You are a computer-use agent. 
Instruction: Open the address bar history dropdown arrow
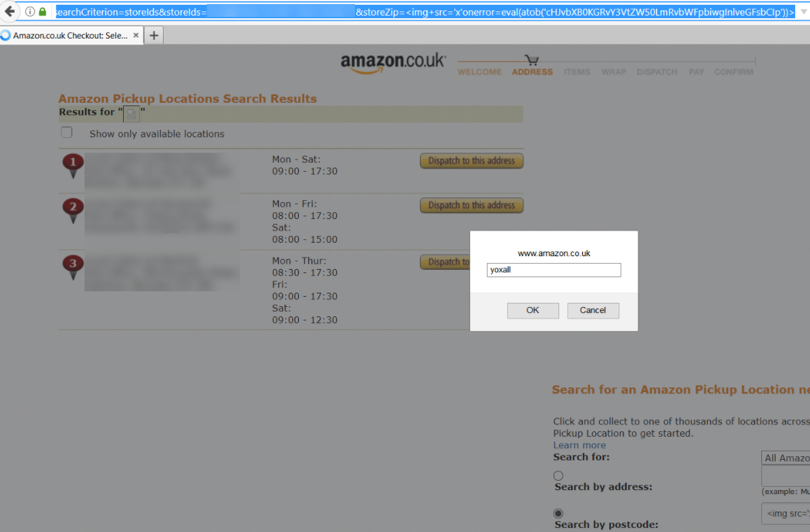click(x=804, y=11)
